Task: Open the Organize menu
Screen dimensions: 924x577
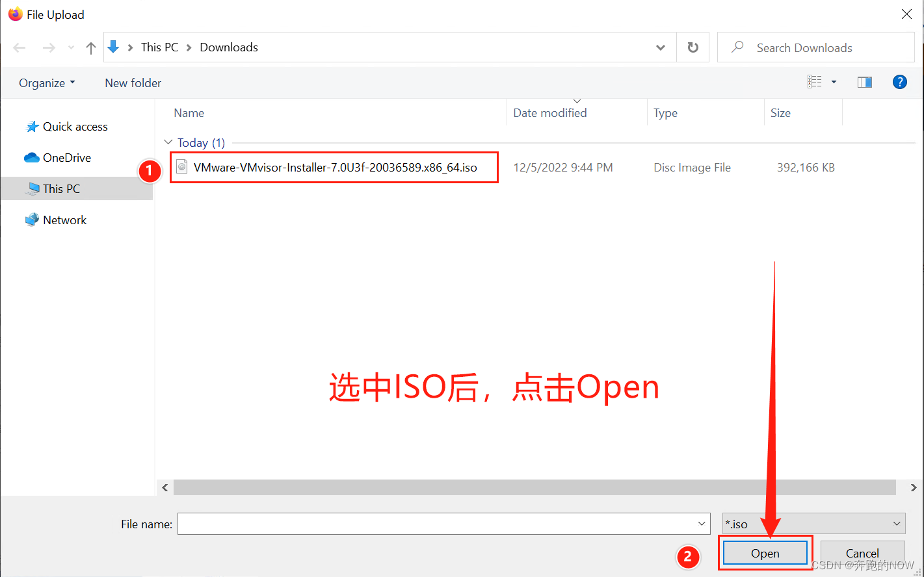Action: tap(47, 83)
